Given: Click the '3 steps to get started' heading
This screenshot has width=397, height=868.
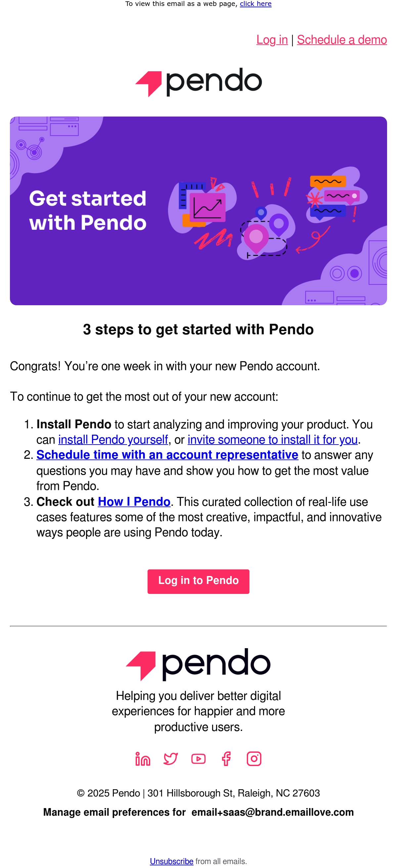Looking at the screenshot, I should [198, 329].
